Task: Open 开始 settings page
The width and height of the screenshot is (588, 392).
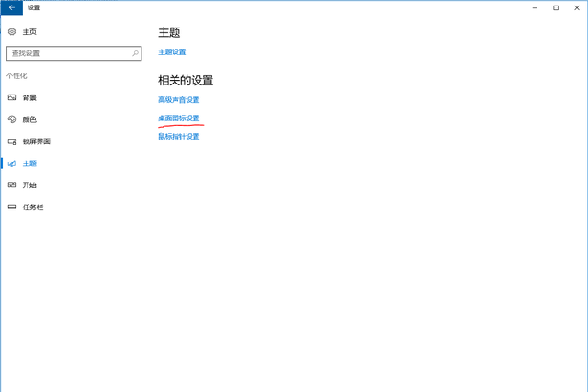Action: point(29,185)
